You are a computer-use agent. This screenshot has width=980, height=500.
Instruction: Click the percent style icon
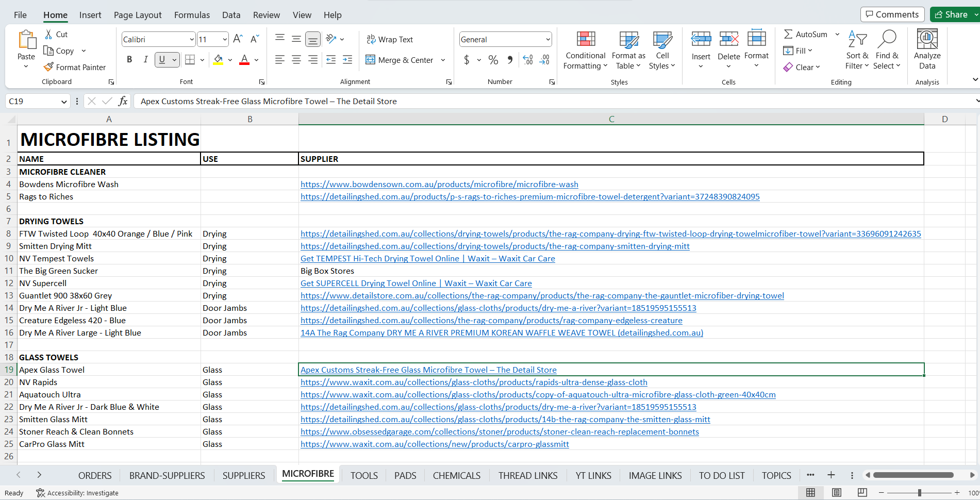coord(493,60)
